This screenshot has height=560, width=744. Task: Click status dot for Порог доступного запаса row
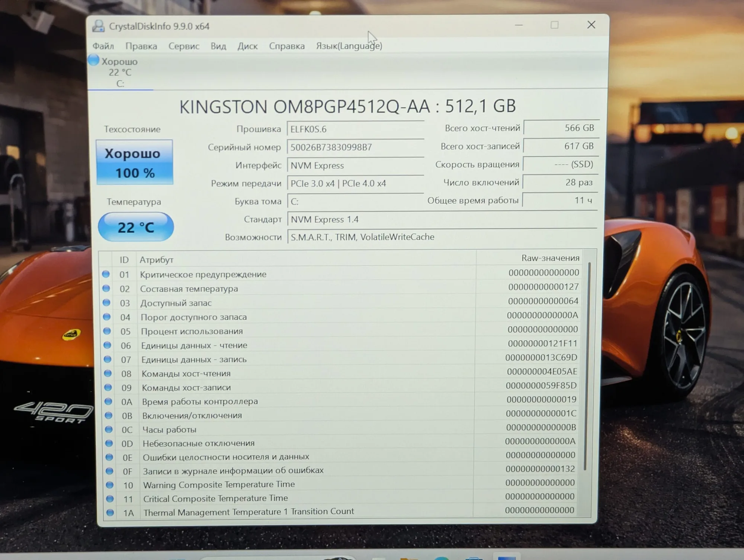point(107,317)
